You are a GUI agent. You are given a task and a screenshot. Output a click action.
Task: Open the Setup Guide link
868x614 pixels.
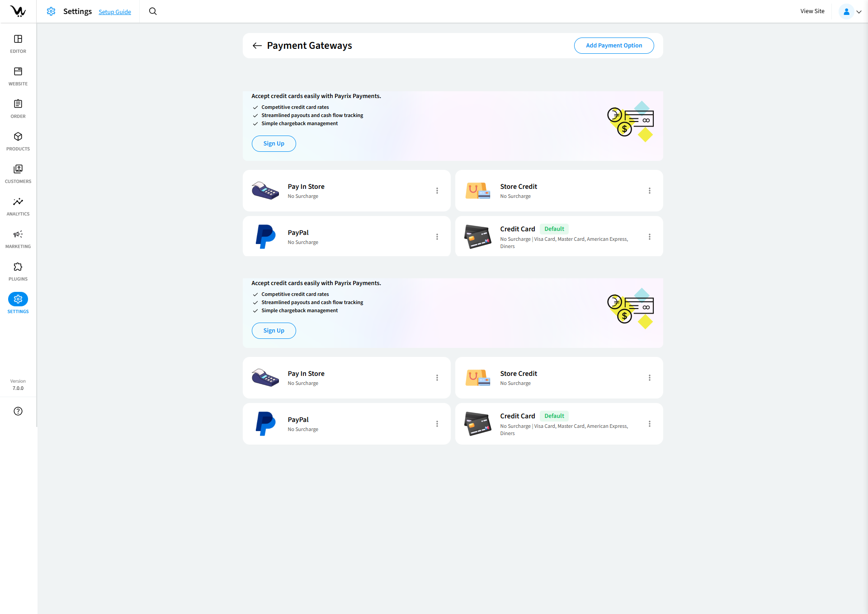[114, 12]
